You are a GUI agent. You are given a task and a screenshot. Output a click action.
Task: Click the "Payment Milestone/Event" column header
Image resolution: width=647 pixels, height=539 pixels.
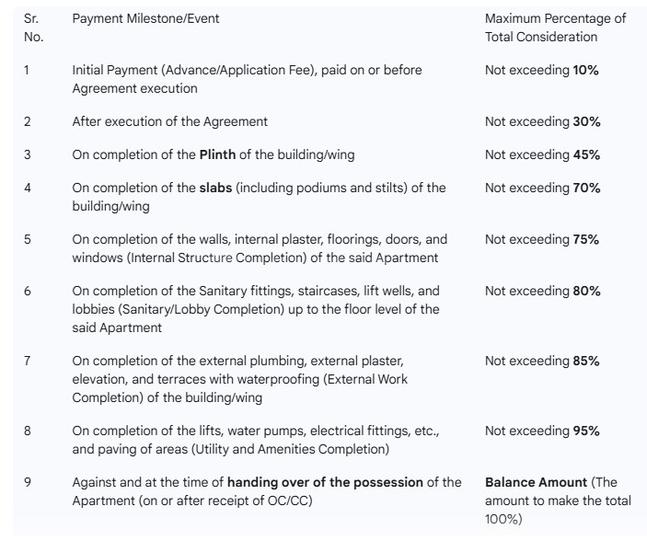(146, 19)
